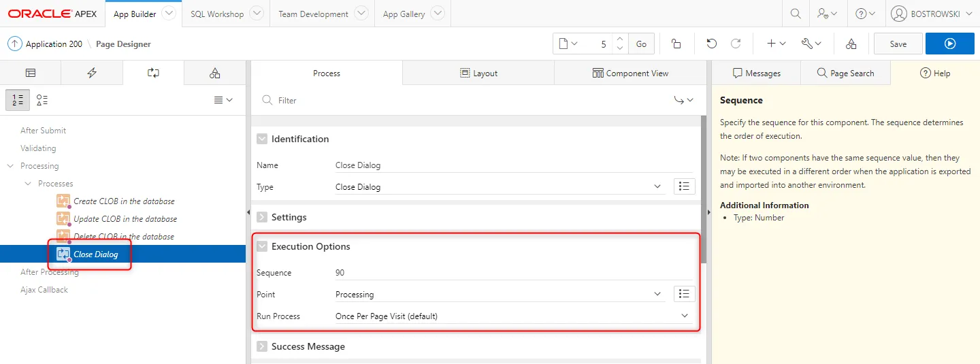Open the Dynamic Actions lightning tab
The width and height of the screenshot is (980, 364).
[92, 73]
